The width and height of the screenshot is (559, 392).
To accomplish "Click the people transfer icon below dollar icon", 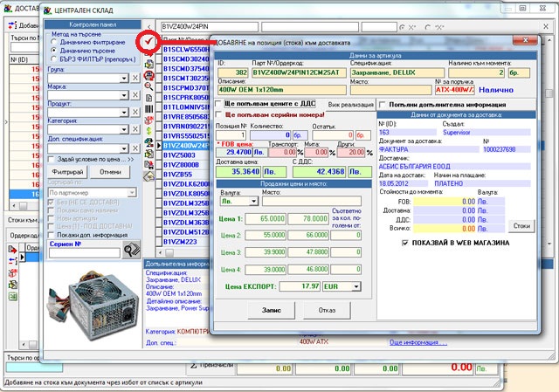I will (149, 142).
